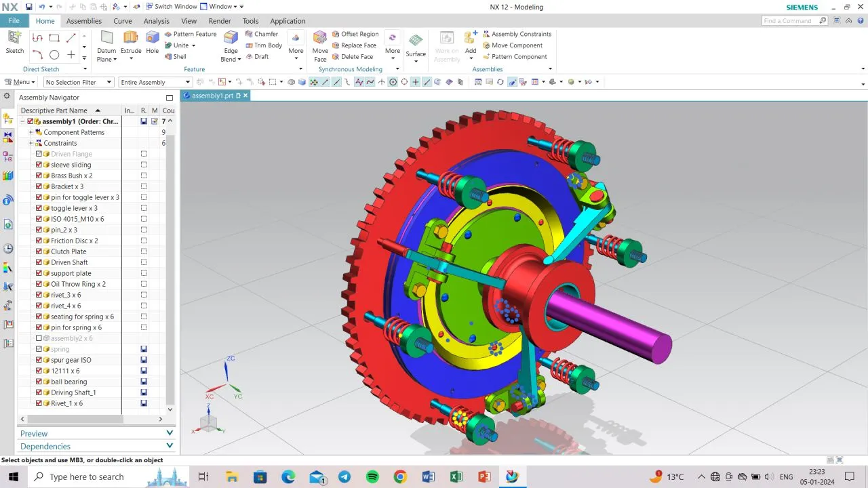Click the Chamfer icon
The height and width of the screenshot is (488, 868).
click(x=249, y=34)
